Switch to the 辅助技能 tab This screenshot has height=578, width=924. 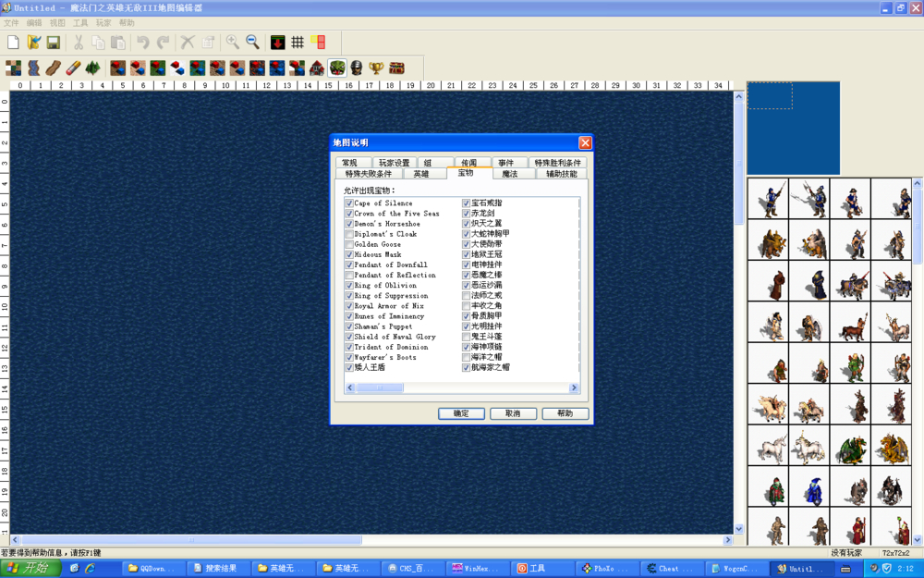point(562,174)
